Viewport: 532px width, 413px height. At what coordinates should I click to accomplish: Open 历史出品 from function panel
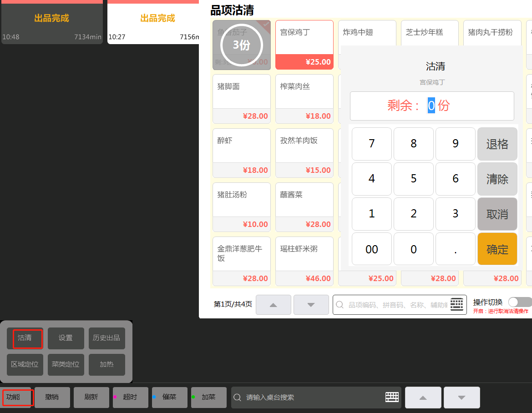107,338
